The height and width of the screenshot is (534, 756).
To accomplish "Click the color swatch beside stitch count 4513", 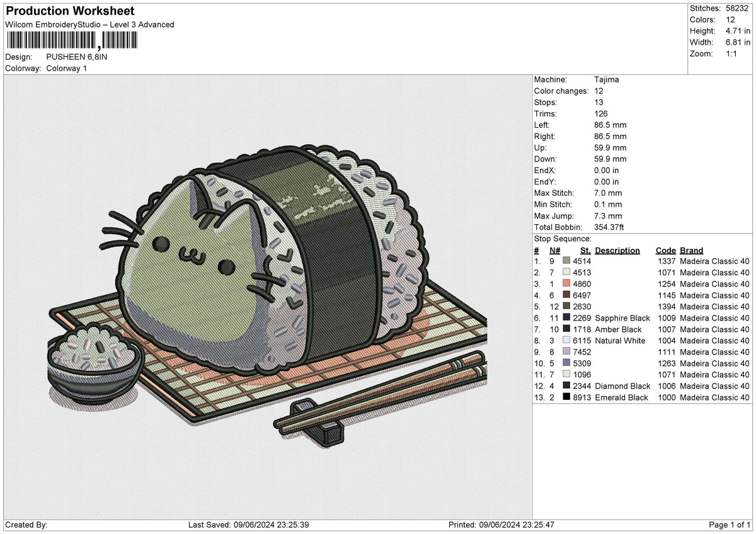I will 566,273.
